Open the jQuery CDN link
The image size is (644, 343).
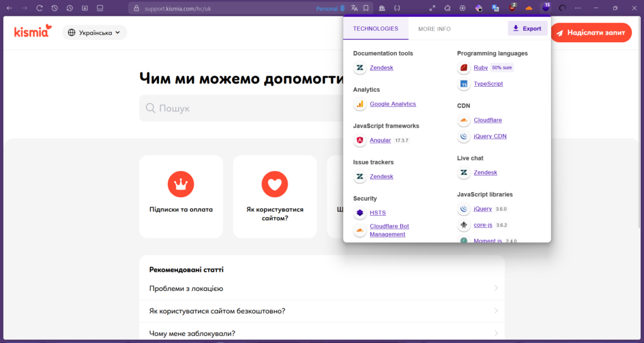click(x=490, y=137)
